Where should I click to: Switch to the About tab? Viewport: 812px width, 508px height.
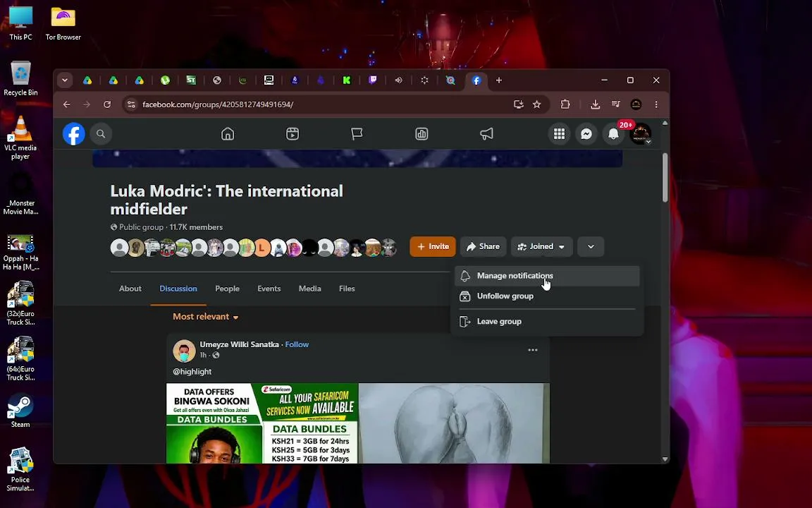(130, 289)
